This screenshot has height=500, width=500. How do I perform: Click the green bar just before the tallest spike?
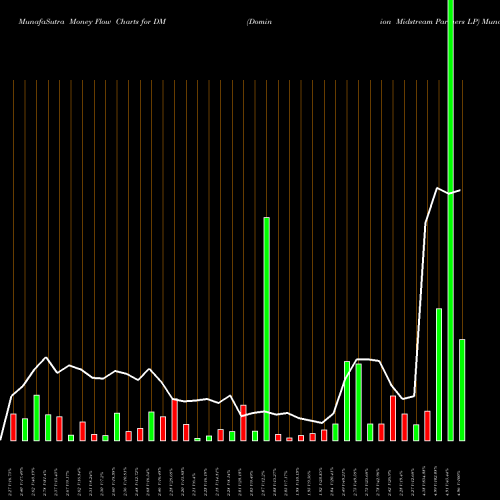click(439, 375)
